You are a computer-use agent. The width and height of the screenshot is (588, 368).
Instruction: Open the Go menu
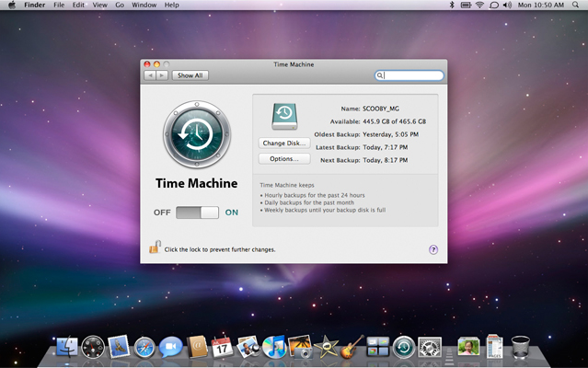pyautogui.click(x=120, y=5)
